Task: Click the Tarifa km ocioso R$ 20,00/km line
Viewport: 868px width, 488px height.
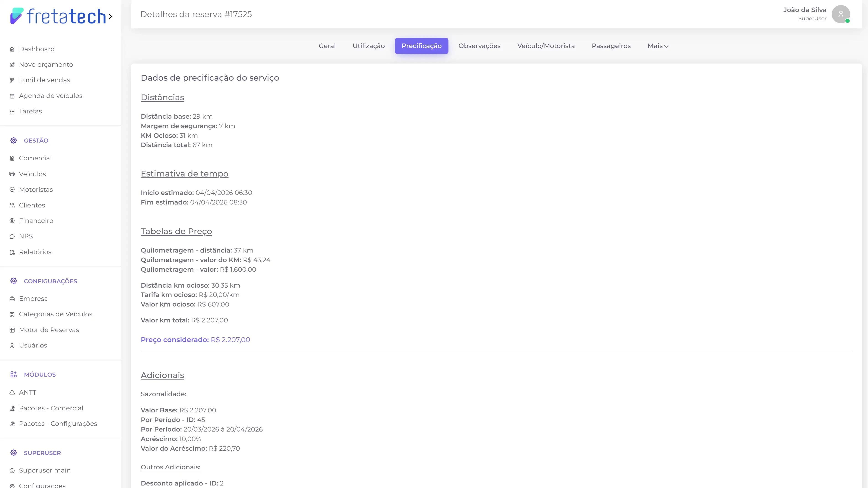Action: click(x=190, y=295)
